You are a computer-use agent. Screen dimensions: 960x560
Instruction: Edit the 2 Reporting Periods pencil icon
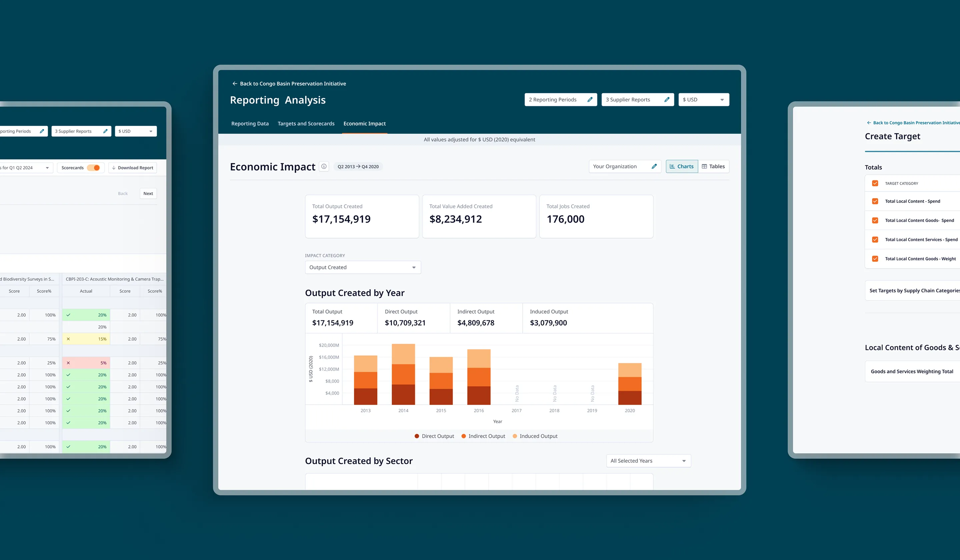(590, 100)
